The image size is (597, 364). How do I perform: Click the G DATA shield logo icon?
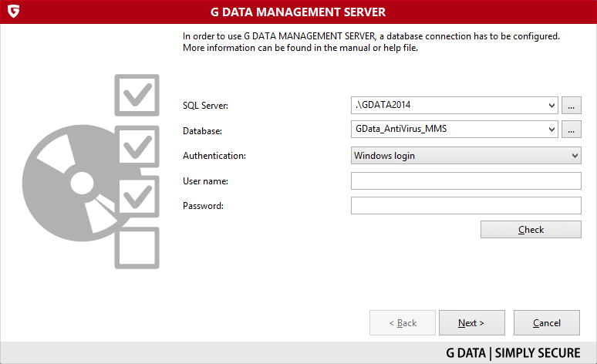click(x=13, y=11)
